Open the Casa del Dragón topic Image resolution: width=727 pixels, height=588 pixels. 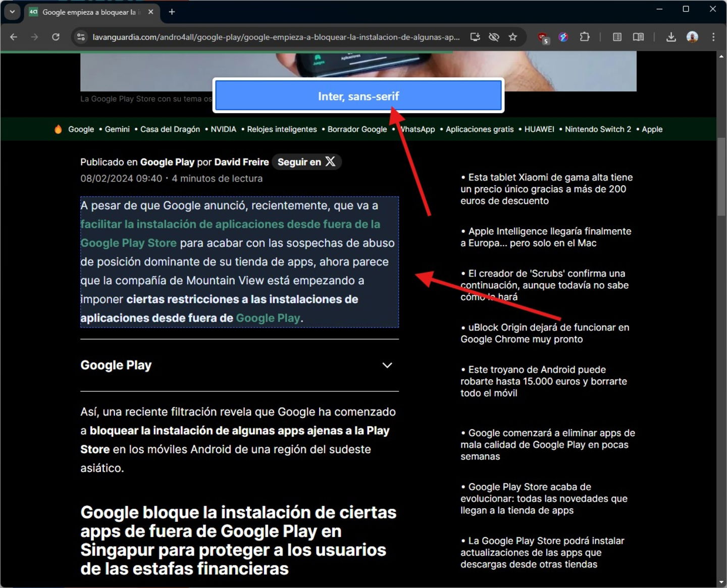170,129
